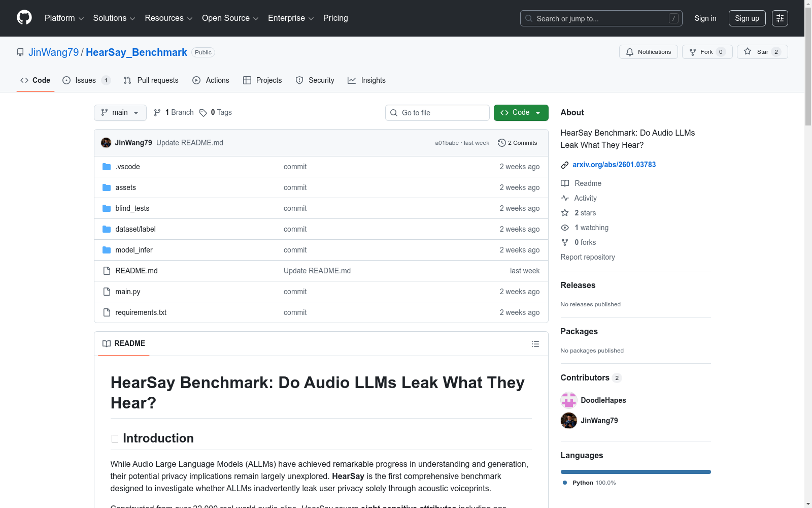Viewport: 812px width, 508px height.
Task: Click the Sign up button
Action: click(x=747, y=18)
